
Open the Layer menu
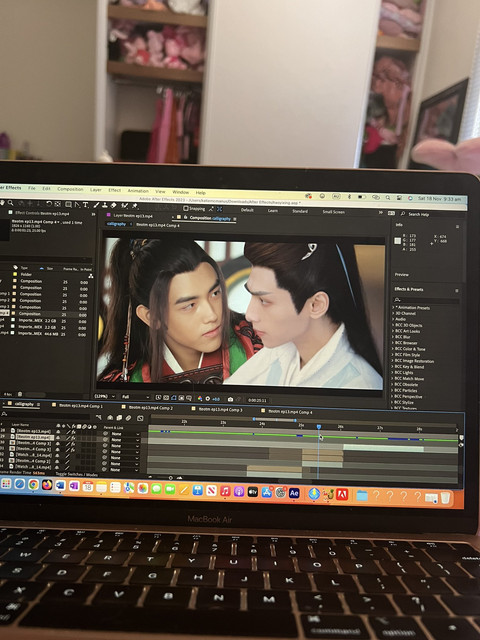click(x=96, y=190)
